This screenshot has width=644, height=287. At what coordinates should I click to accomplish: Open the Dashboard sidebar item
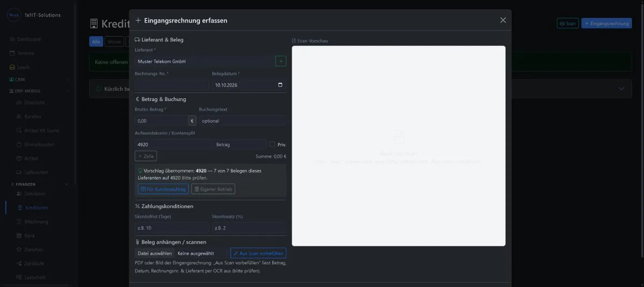click(28, 39)
